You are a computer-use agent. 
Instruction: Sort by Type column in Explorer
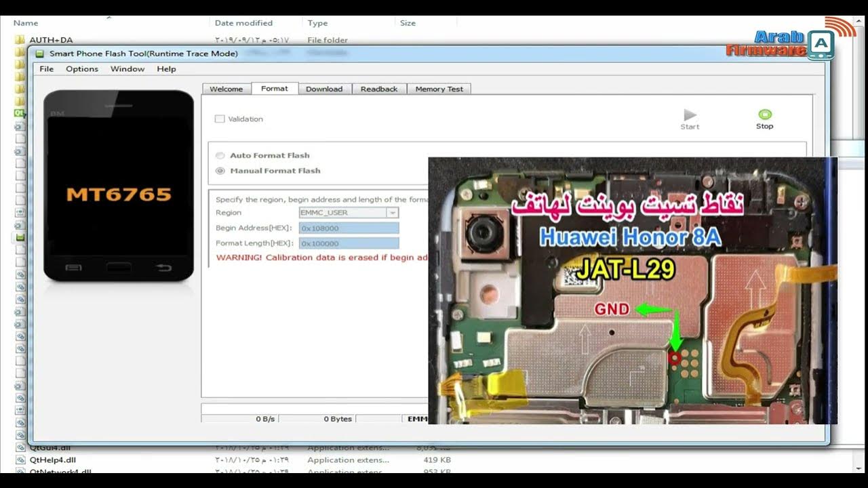[317, 23]
